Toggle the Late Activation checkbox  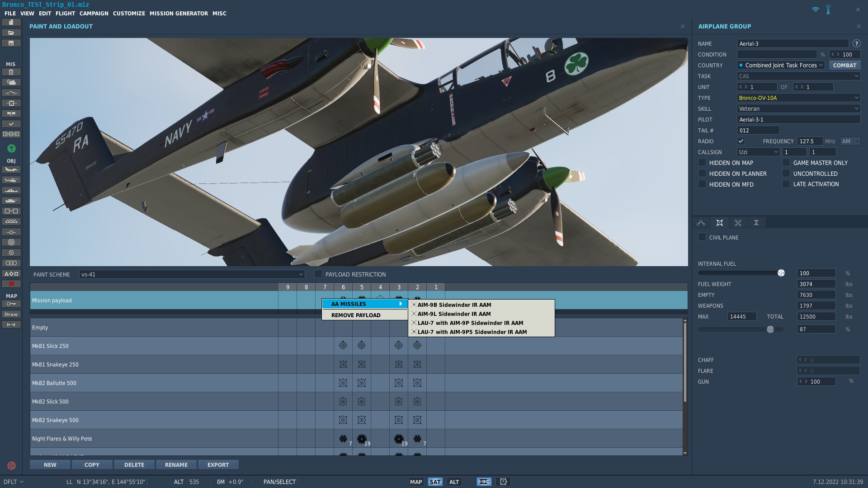[x=786, y=184]
